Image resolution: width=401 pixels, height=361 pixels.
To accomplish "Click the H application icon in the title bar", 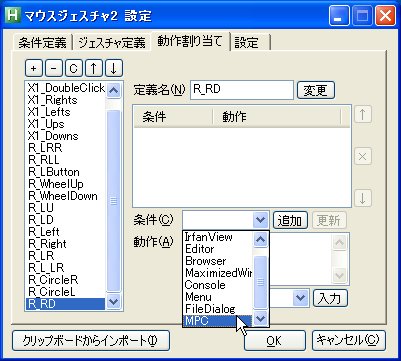I will pos(13,16).
